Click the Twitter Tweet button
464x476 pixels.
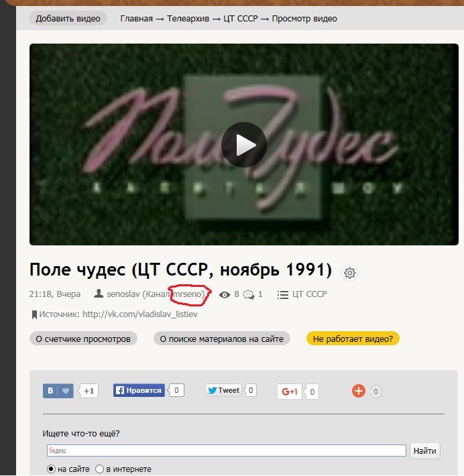224,390
